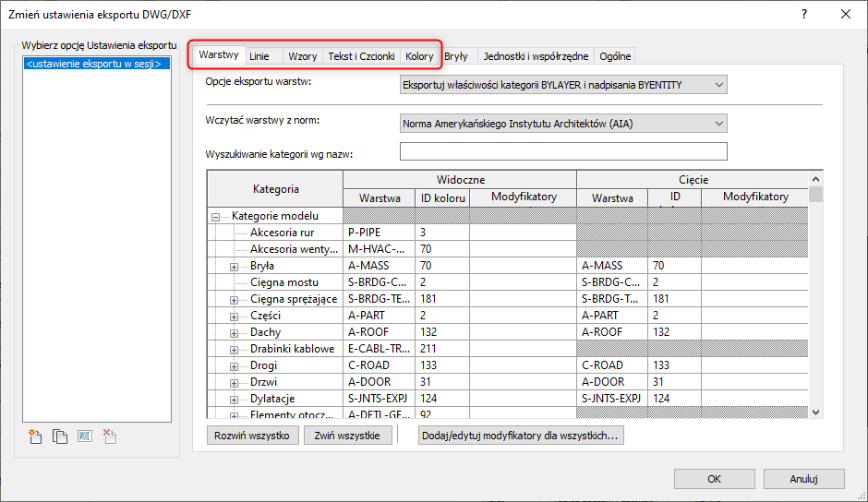Image resolution: width=868 pixels, height=502 pixels.
Task: Click the duplicate export setup icon
Action: [x=60, y=437]
